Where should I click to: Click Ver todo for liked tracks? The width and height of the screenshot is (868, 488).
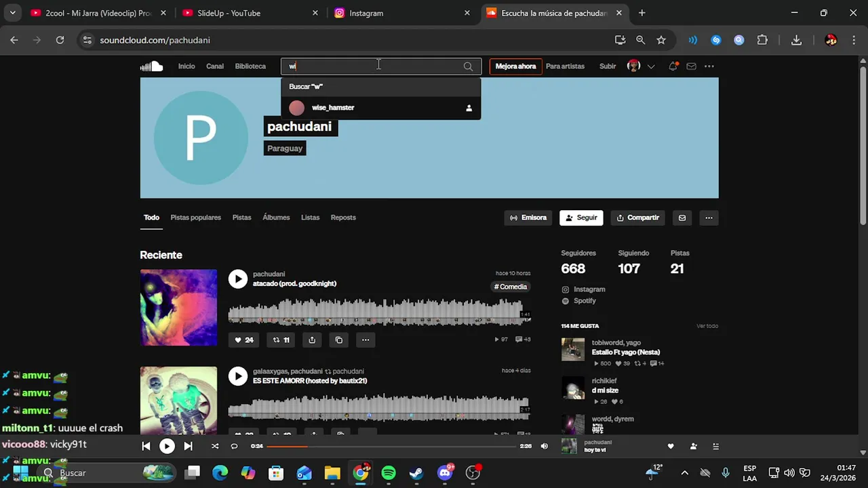[707, 326]
